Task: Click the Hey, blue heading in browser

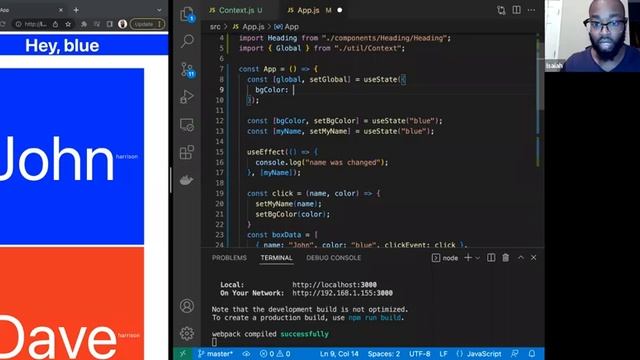Action: 62,46
